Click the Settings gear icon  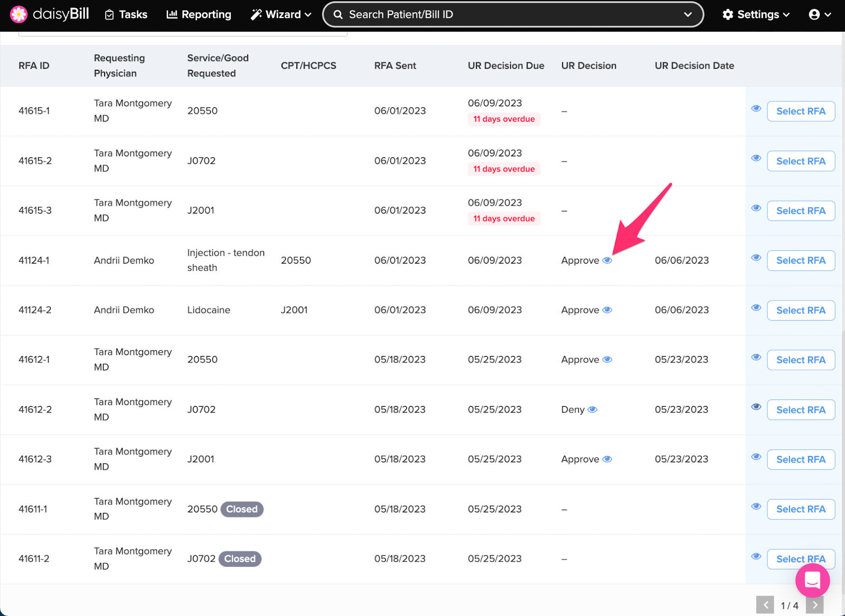coord(728,14)
